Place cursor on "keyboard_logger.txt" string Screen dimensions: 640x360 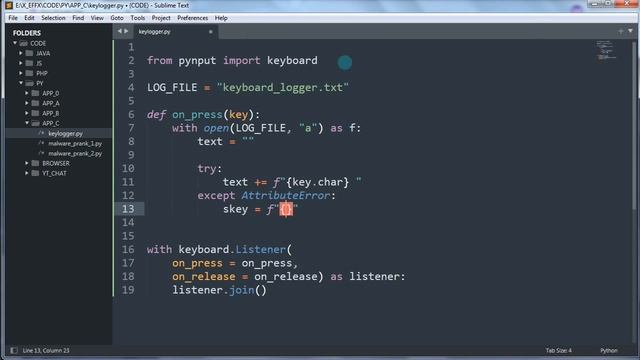283,87
